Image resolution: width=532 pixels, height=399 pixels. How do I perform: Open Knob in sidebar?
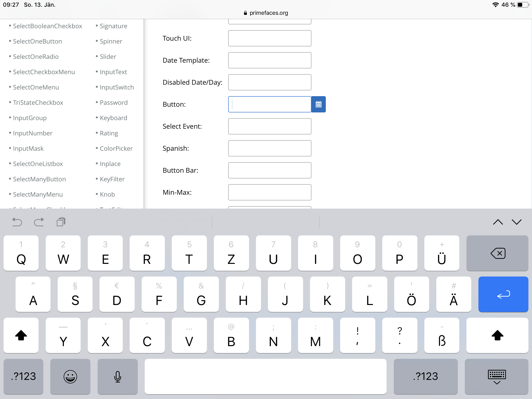click(x=107, y=194)
